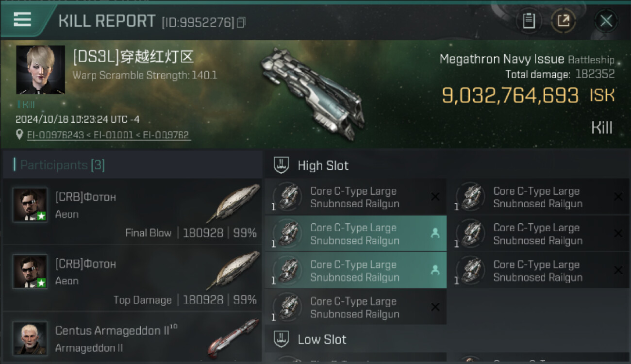The width and height of the screenshot is (631, 364).
Task: Select the top-right Core C-Type railgun module
Action: [x=537, y=197]
